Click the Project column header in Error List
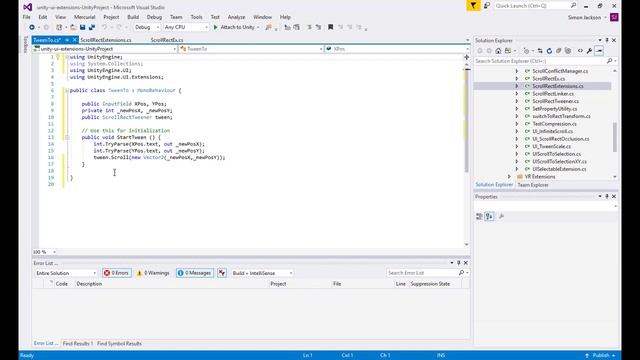The width and height of the screenshot is (640, 360). (278, 284)
